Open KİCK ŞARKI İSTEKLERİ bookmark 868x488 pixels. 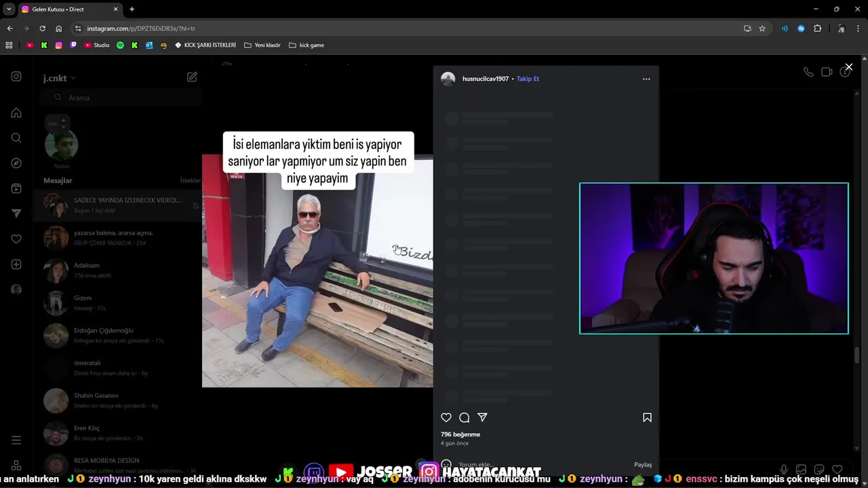pyautogui.click(x=205, y=45)
